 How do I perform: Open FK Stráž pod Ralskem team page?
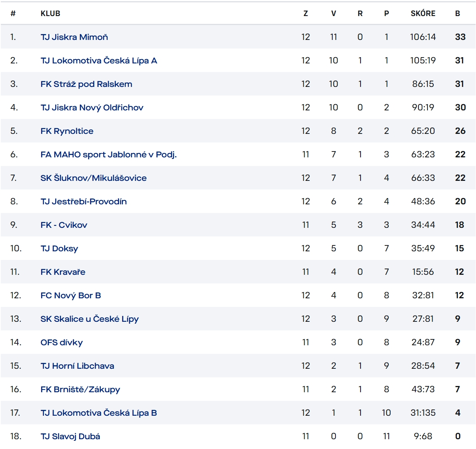point(86,84)
